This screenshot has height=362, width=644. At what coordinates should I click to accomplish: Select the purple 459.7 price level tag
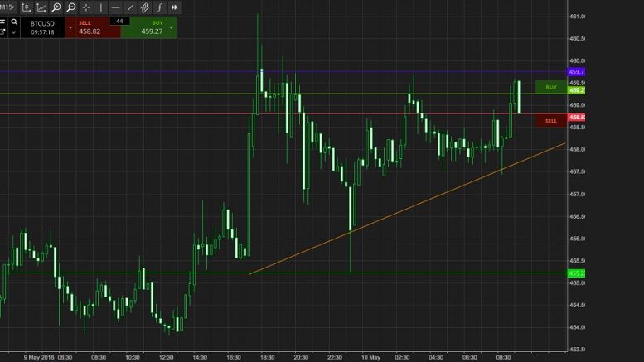coord(576,72)
